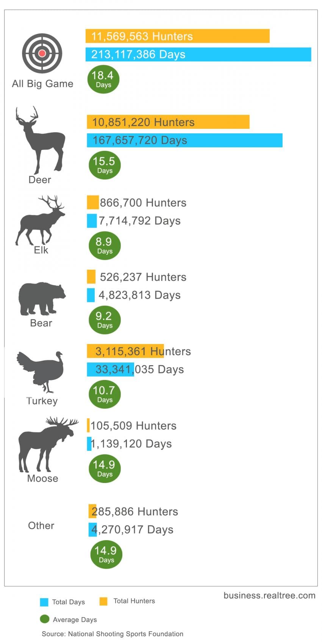Click the green 18.4 Days circle

[x=103, y=79]
